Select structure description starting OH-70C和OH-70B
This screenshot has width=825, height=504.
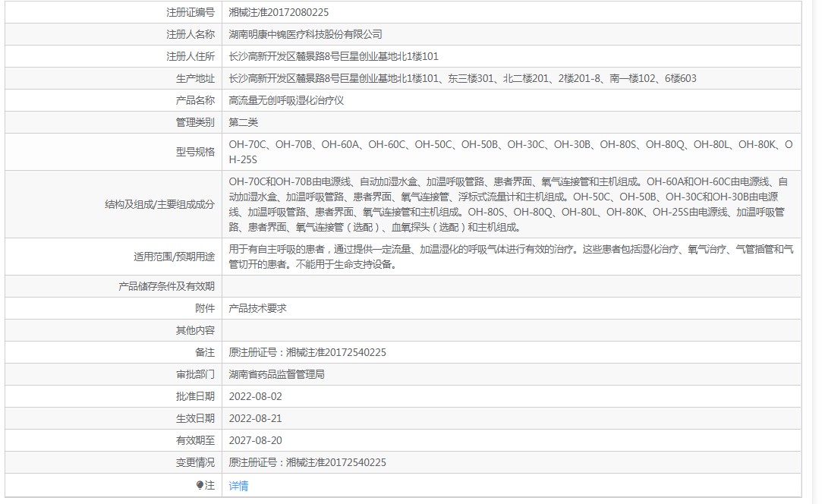click(509, 204)
